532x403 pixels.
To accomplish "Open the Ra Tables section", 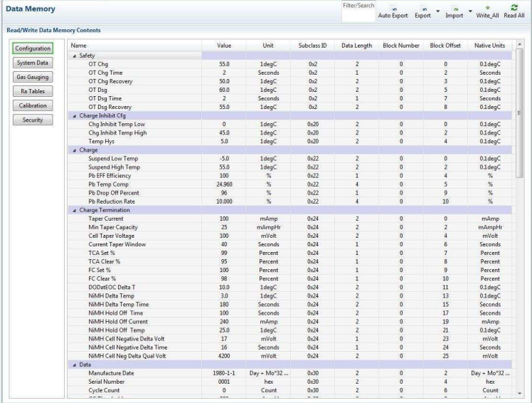I will (33, 91).
